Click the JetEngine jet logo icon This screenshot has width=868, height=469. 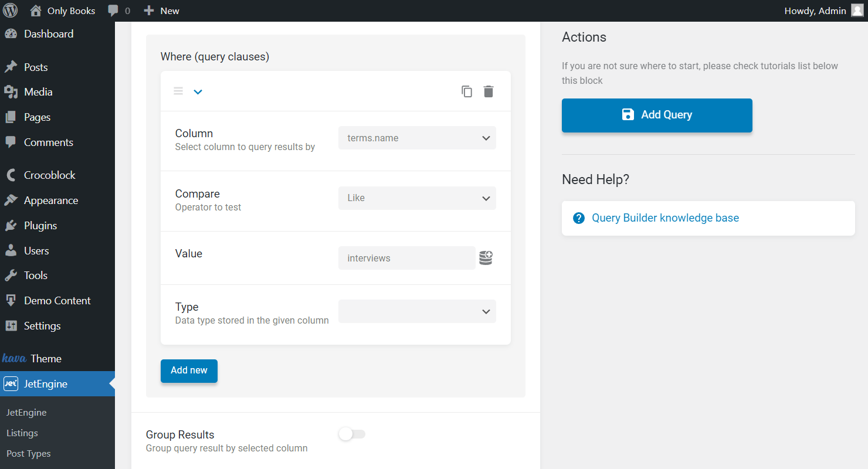pos(11,384)
